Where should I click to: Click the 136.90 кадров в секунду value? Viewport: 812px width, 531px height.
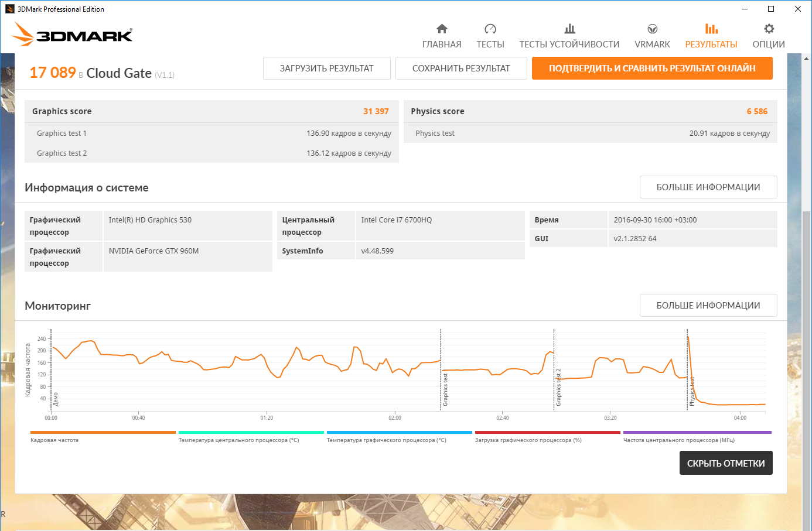(x=349, y=133)
